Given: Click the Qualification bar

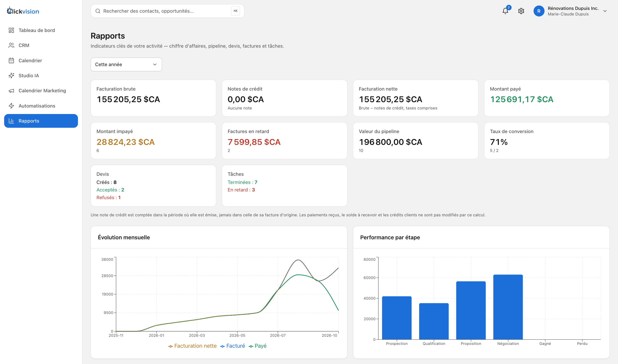Looking at the screenshot, I should [x=434, y=321].
